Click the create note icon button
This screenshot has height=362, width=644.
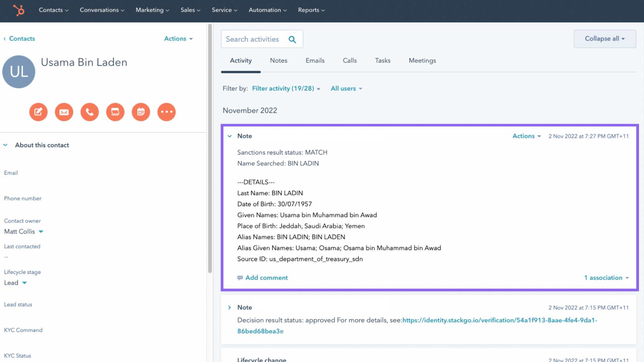[38, 112]
